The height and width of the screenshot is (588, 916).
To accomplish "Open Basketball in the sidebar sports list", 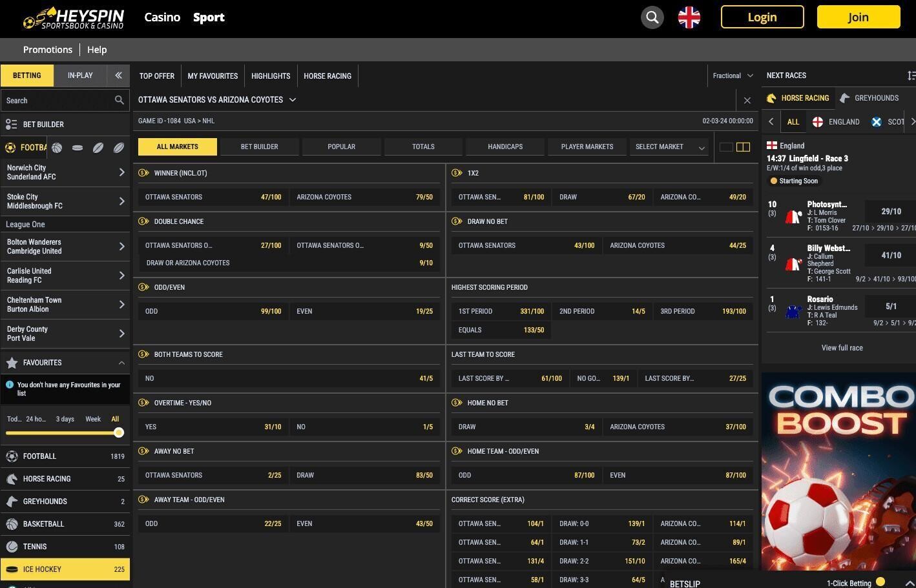I will click(65, 524).
